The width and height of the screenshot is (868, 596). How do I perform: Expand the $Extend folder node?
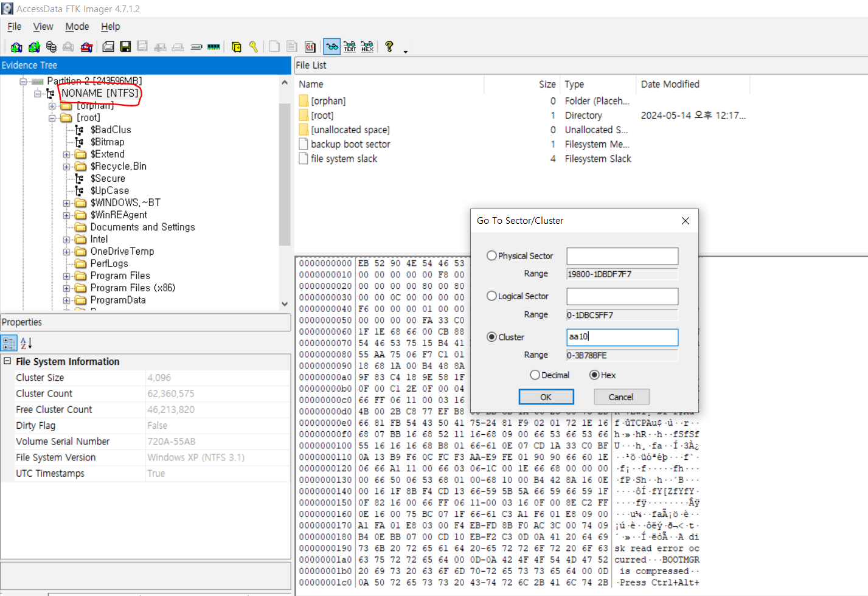click(66, 154)
